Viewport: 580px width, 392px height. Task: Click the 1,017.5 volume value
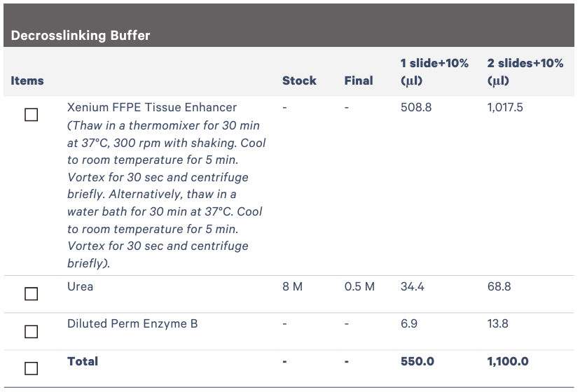505,107
